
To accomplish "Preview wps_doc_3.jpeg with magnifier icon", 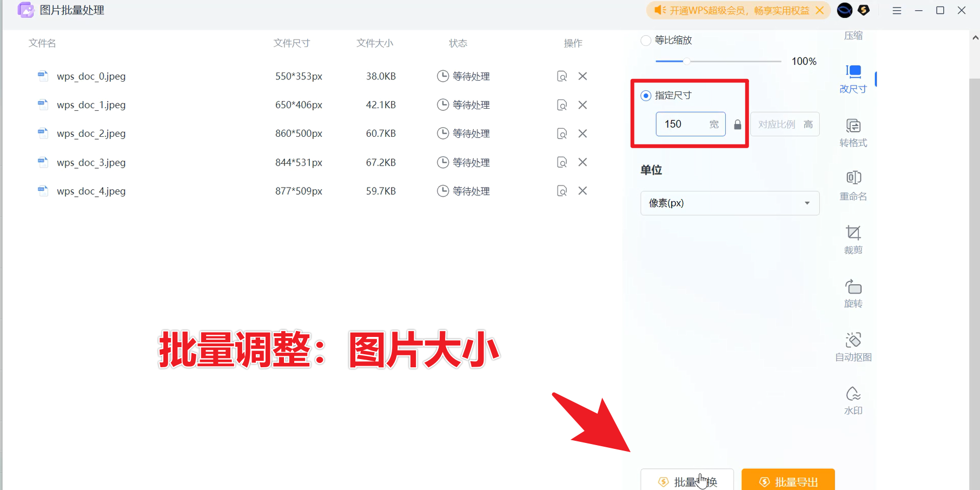I will [562, 162].
